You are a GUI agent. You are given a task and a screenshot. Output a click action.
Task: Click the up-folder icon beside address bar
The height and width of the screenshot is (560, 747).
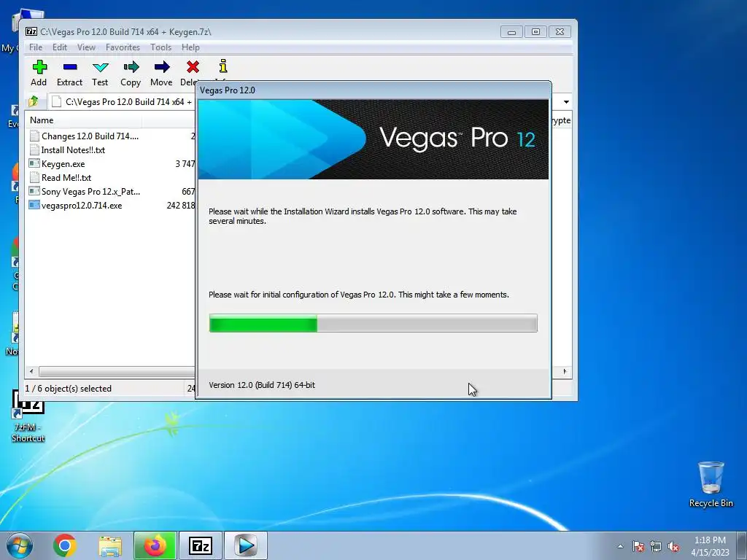[x=34, y=101]
